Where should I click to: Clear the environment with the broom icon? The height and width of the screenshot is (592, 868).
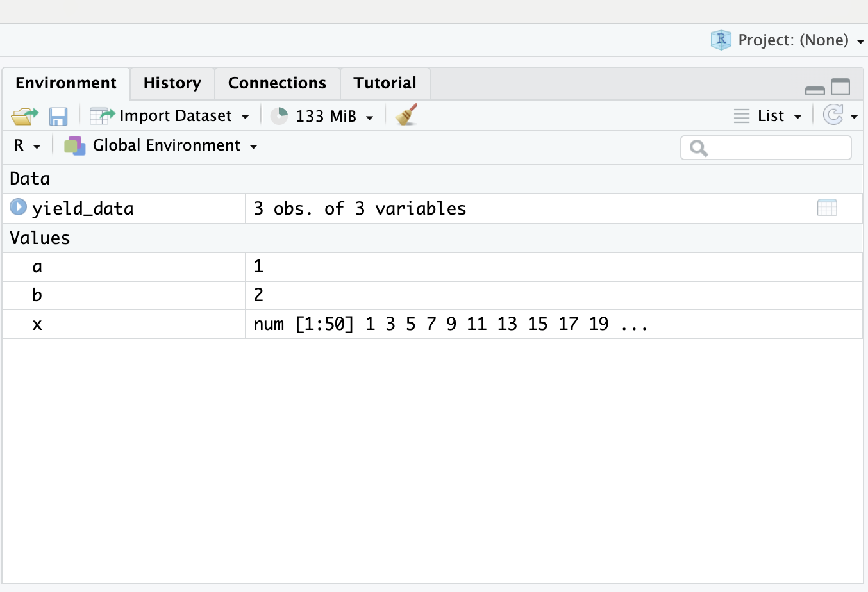coord(405,115)
